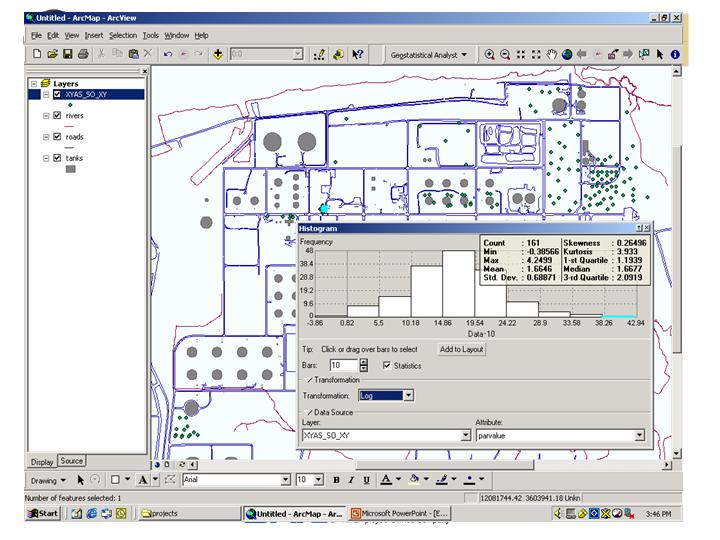Apply bold text formatting

click(336, 480)
